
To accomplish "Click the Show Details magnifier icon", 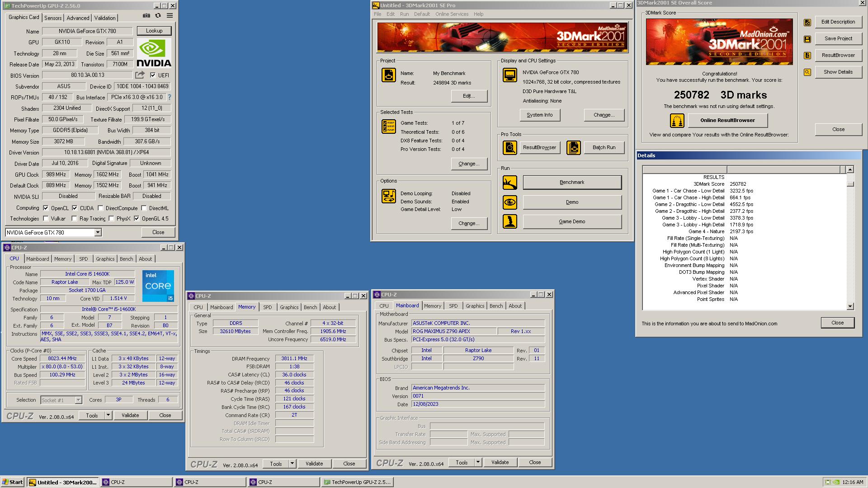I will (x=807, y=72).
